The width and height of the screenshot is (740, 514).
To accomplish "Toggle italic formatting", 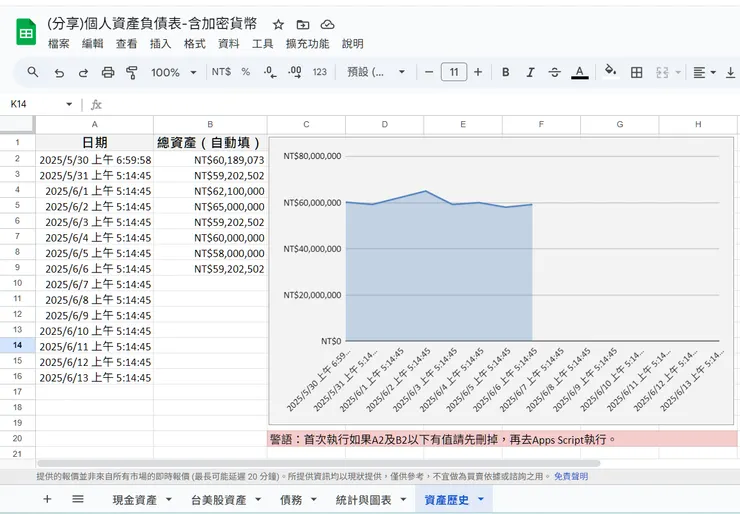I will (530, 72).
